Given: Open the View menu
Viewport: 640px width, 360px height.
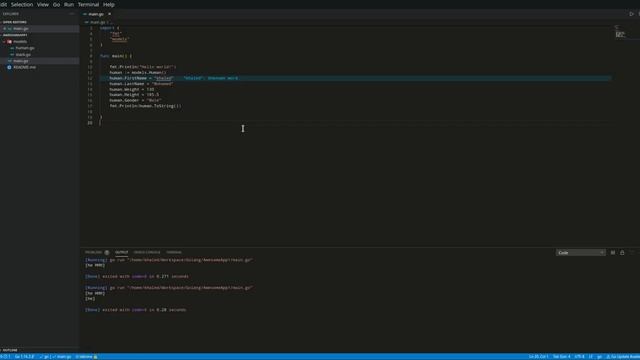Looking at the screenshot, I should pos(43,4).
